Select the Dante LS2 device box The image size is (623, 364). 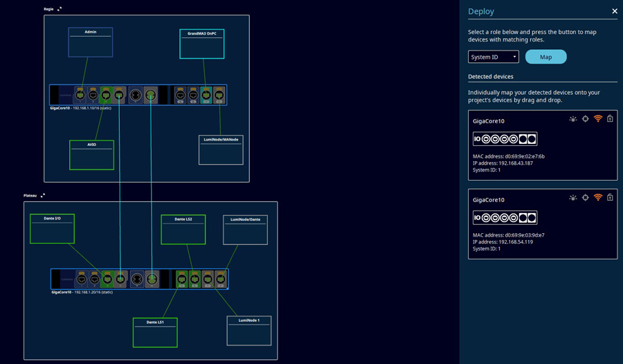tap(183, 230)
